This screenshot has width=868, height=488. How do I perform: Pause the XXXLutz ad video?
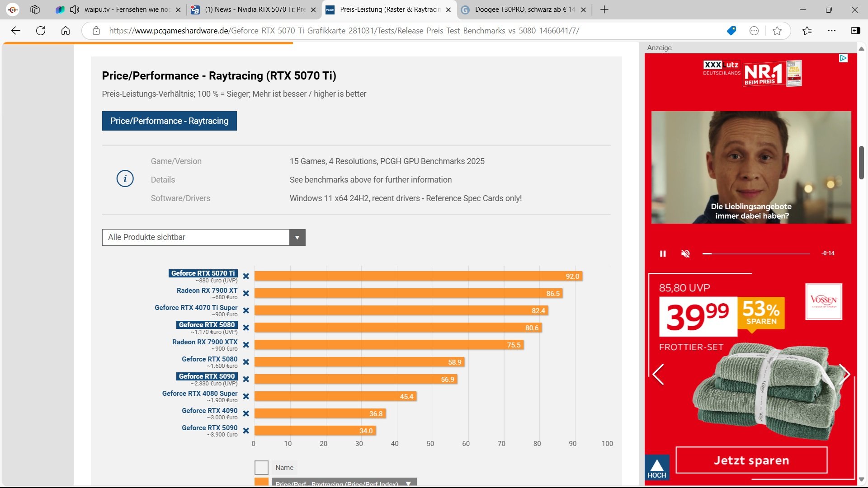663,253
